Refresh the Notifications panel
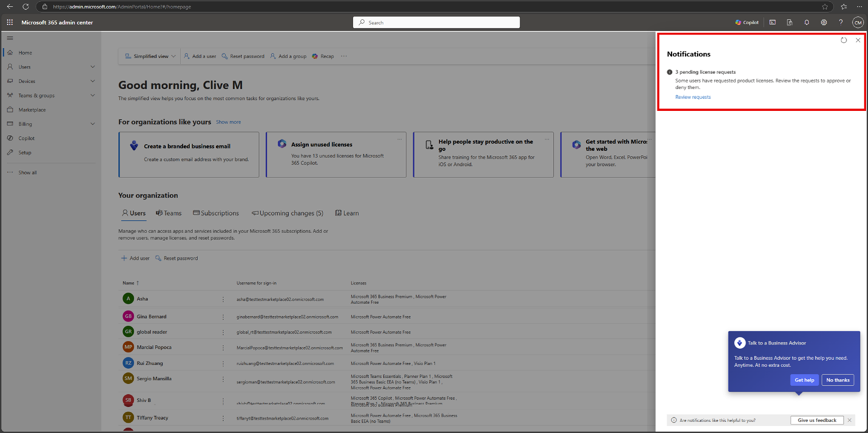Image resolution: width=868 pixels, height=433 pixels. 844,40
